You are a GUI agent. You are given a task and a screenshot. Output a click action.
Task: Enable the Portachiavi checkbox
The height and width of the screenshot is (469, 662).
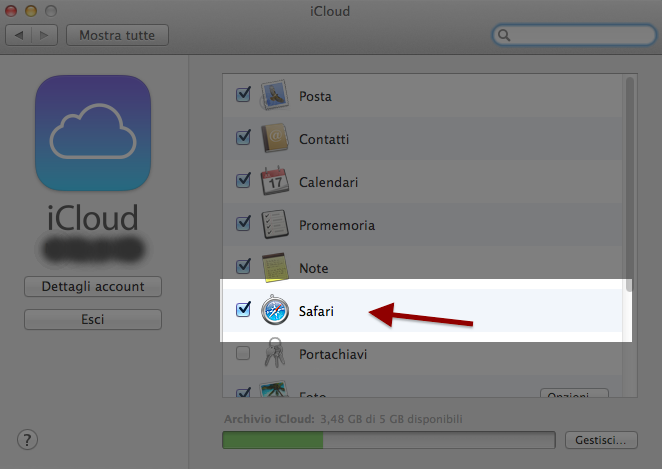[x=243, y=353]
